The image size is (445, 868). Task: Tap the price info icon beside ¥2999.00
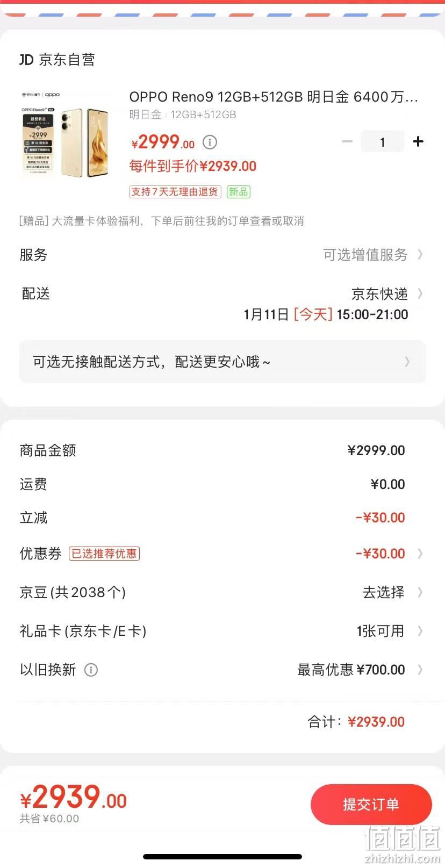click(x=210, y=142)
